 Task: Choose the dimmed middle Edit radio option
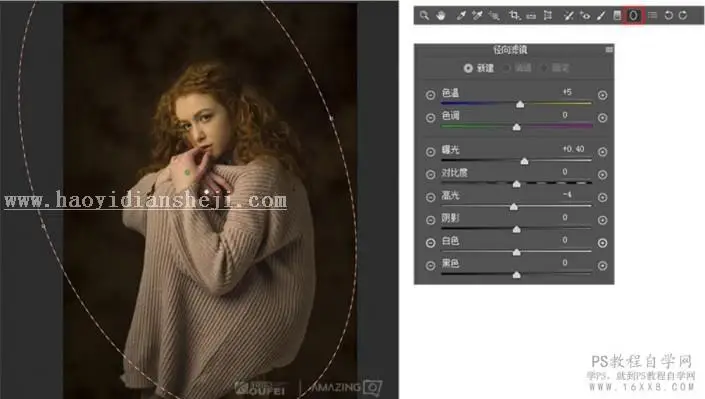[x=507, y=68]
